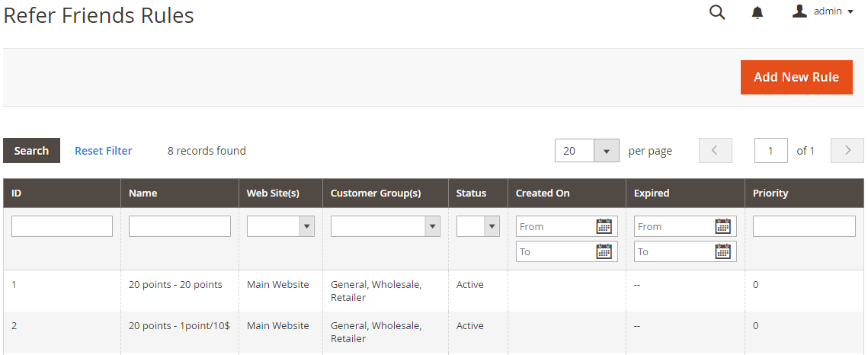Click the Add New Rule button
The width and height of the screenshot is (868, 355).
point(796,78)
